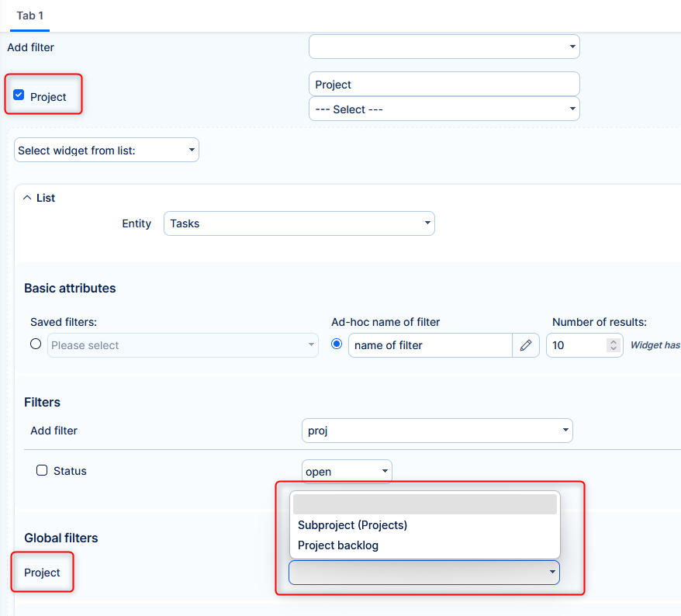
Task: Click the 'name of filter' text field
Action: coord(429,345)
